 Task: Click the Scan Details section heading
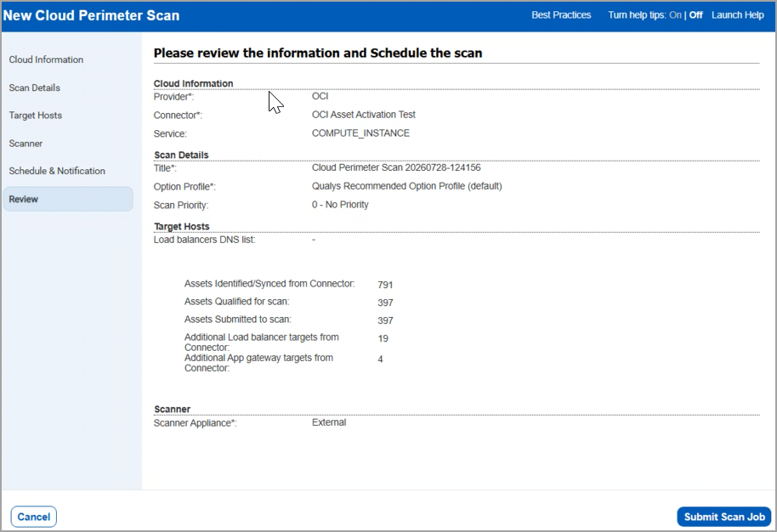[x=181, y=155]
